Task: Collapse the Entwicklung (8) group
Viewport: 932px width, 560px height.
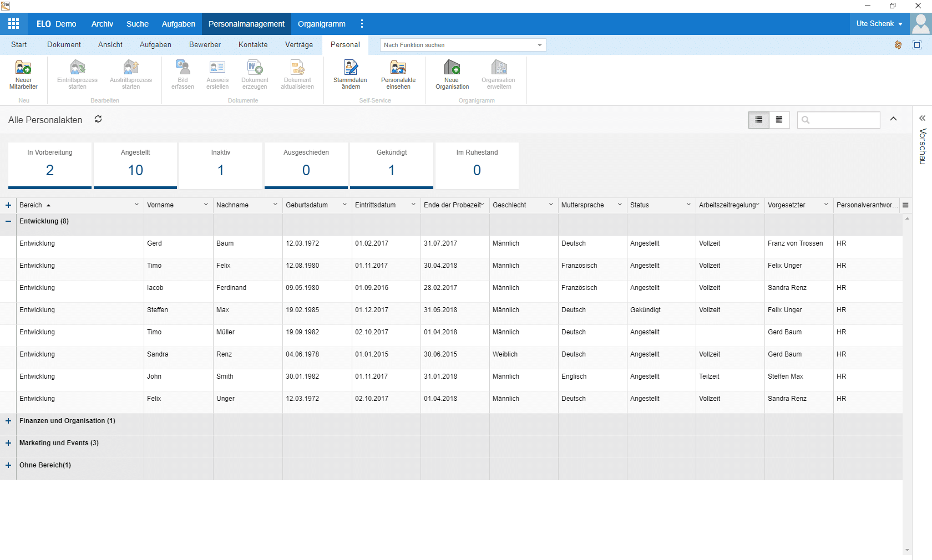Action: (8, 221)
